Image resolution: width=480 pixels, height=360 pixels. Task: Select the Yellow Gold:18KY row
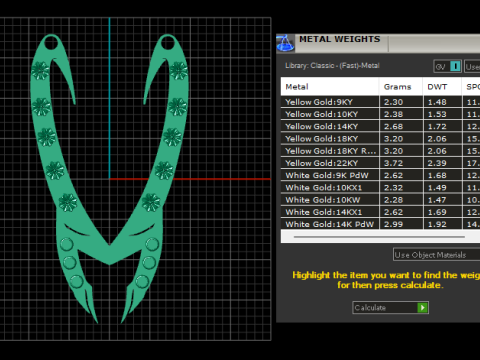click(x=380, y=139)
